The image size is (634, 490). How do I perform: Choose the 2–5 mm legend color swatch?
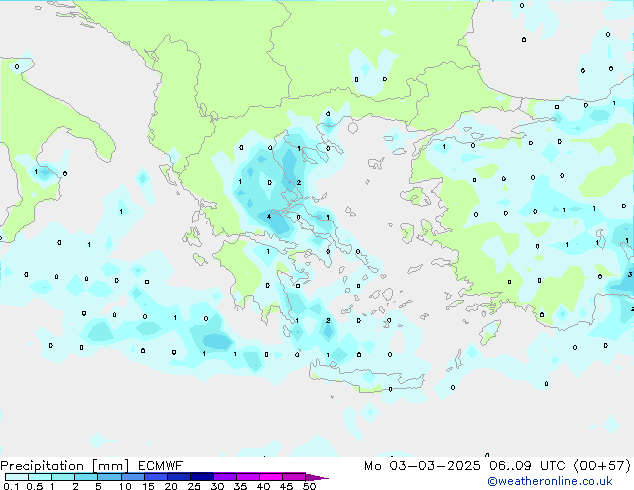(86, 477)
